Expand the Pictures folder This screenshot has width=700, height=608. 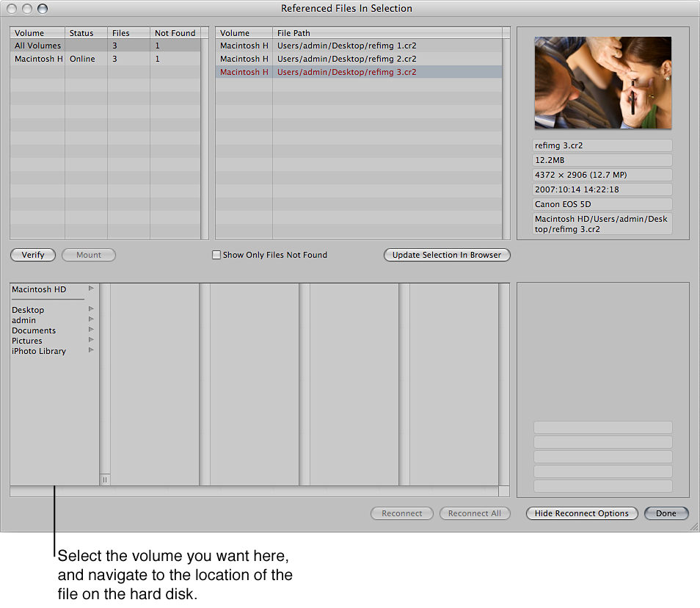(91, 340)
